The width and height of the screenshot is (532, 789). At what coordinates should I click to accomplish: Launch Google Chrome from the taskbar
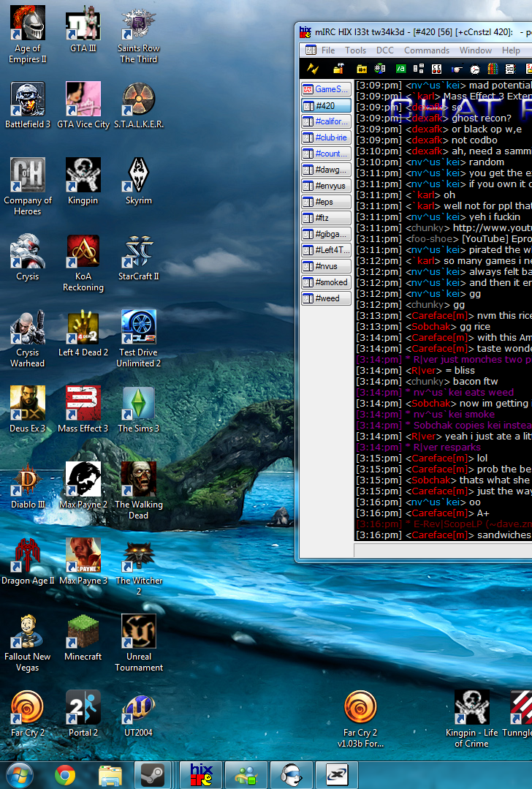click(x=65, y=774)
